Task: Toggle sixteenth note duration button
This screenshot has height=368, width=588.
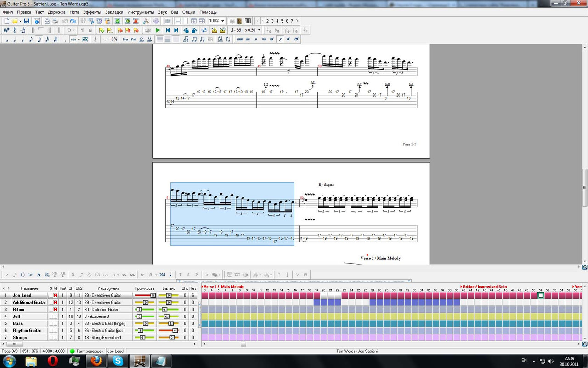Action: 39,40
